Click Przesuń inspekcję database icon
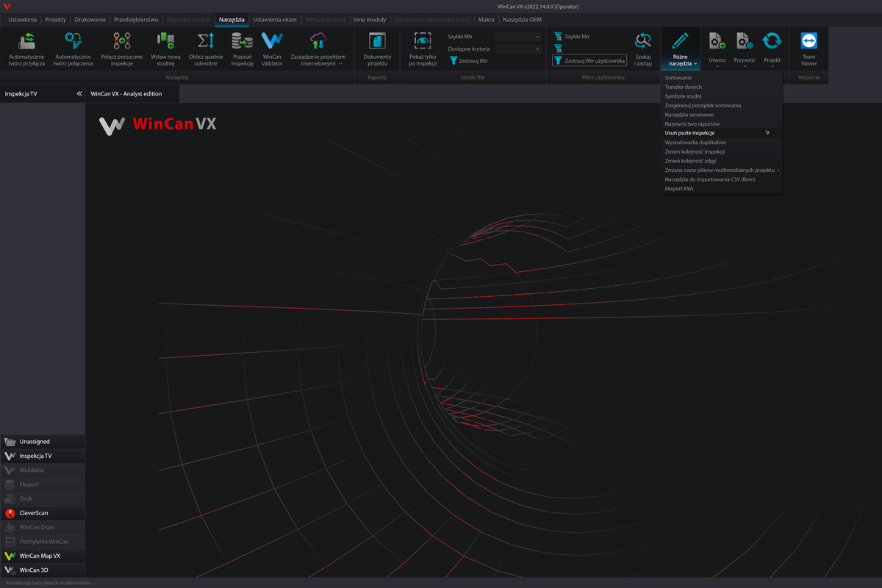This screenshot has width=882, height=588. pyautogui.click(x=242, y=41)
